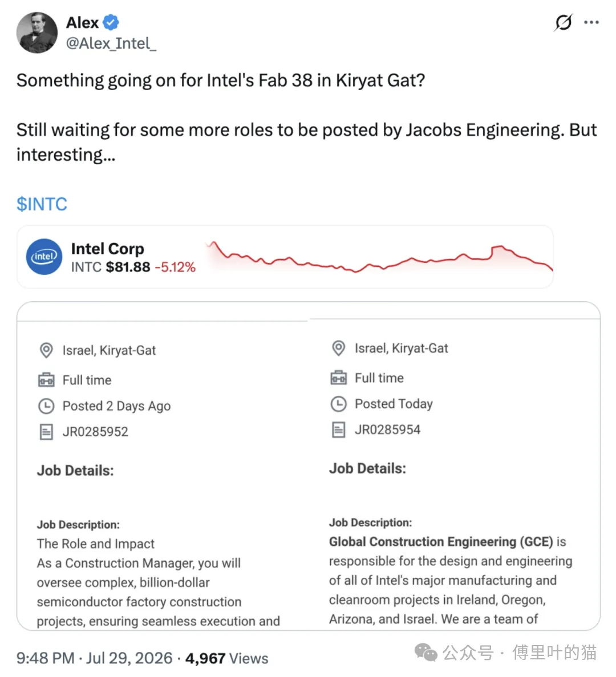The height and width of the screenshot is (677, 616).
Task: Click the Intel logo in stock card
Action: tap(44, 257)
